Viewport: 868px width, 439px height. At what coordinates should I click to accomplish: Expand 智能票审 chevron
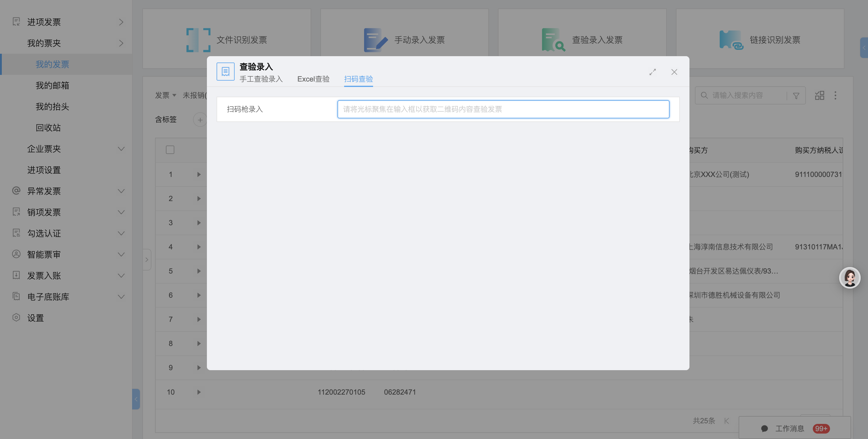click(121, 255)
